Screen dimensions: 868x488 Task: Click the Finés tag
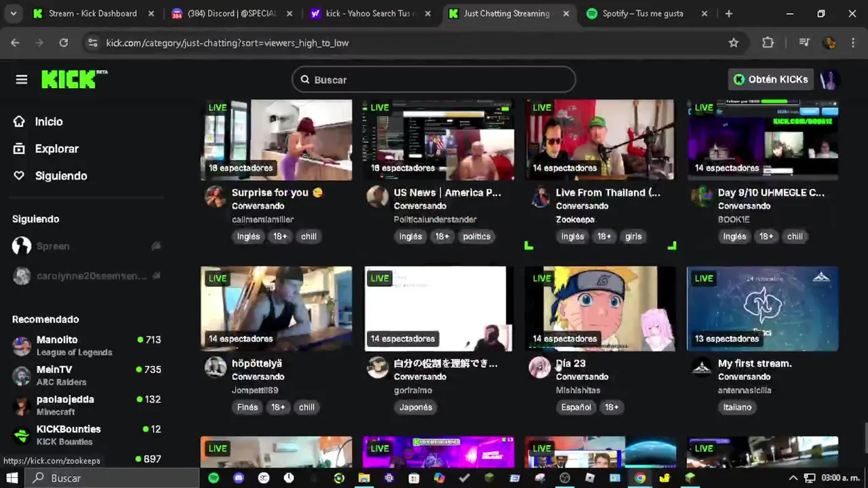pyautogui.click(x=248, y=407)
